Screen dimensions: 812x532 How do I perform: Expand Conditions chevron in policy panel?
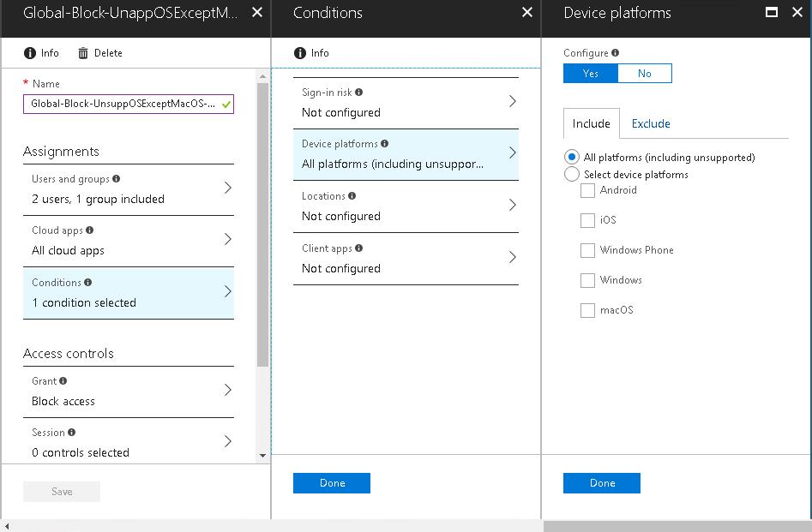coord(228,291)
